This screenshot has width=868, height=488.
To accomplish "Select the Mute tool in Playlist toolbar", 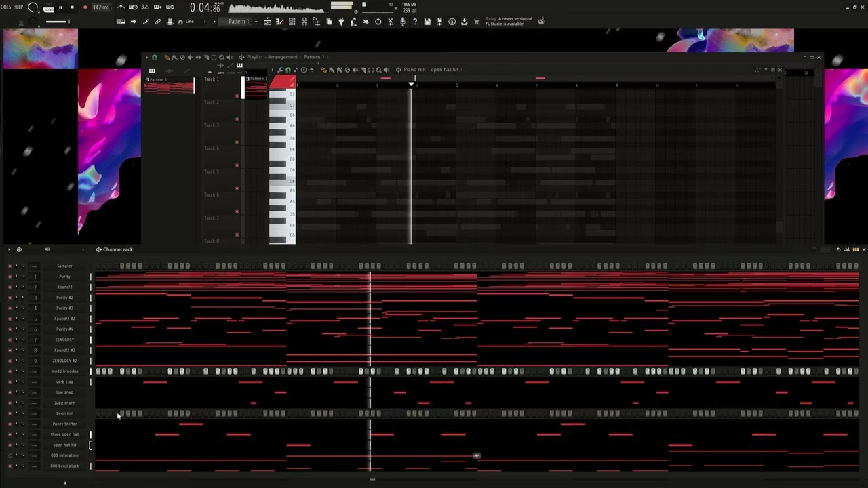I will coord(191,57).
